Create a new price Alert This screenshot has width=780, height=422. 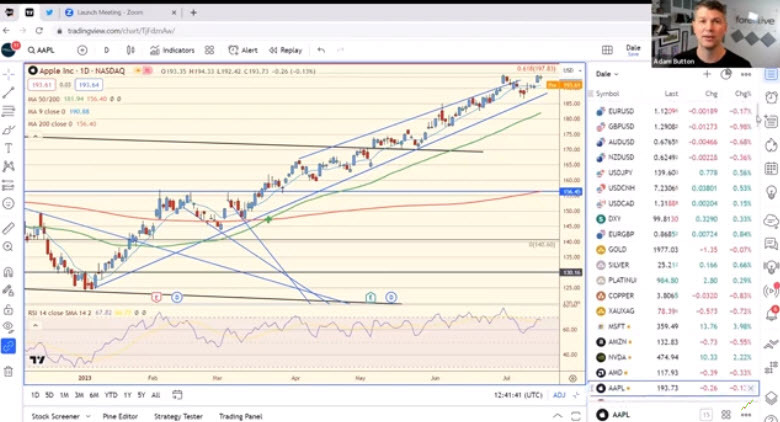click(243, 50)
